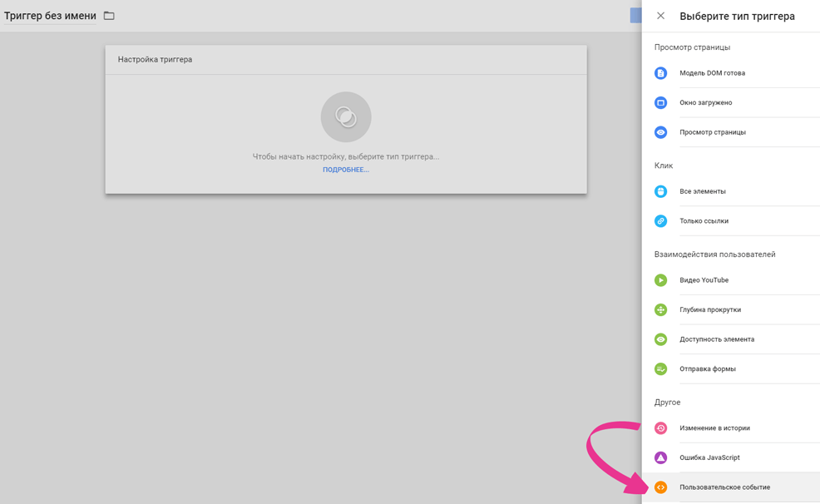Close the trigger type selection panel
Viewport: 820px width, 504px height.
tap(660, 16)
